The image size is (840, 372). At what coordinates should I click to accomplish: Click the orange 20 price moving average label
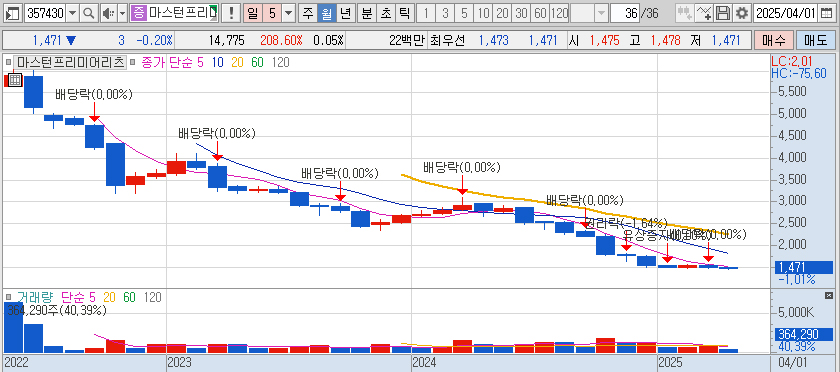(x=237, y=62)
